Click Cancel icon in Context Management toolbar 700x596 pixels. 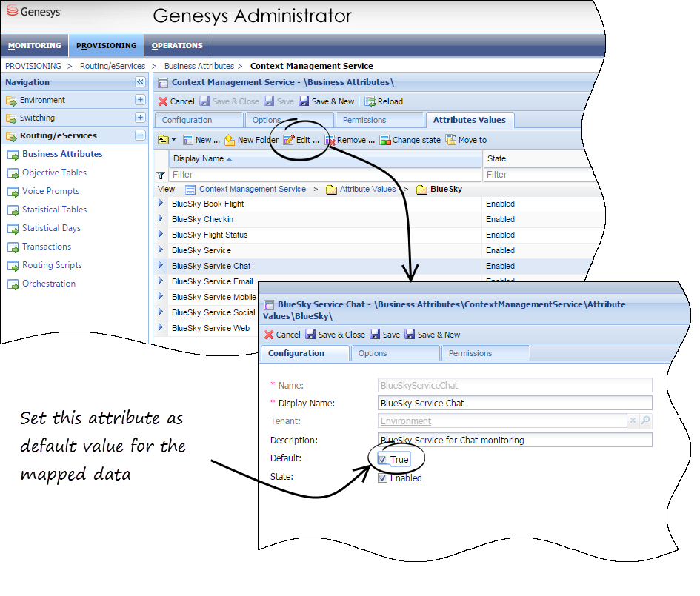coord(163,101)
